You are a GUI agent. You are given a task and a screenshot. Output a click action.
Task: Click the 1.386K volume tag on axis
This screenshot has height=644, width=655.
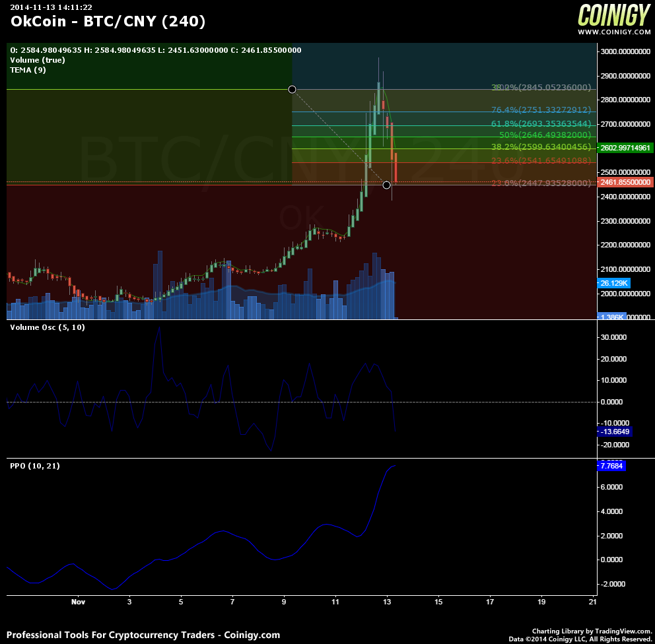[611, 316]
